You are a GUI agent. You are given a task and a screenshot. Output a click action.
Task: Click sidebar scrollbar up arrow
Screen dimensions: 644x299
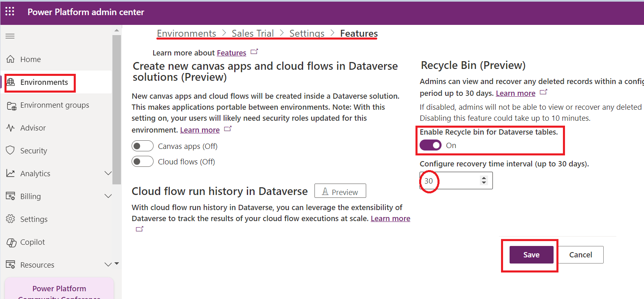[x=116, y=30]
